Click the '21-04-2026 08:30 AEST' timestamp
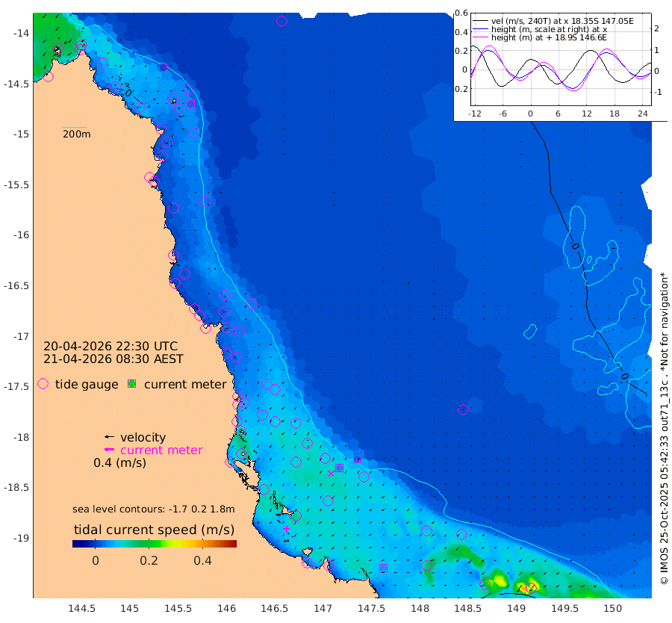 pyautogui.click(x=113, y=359)
